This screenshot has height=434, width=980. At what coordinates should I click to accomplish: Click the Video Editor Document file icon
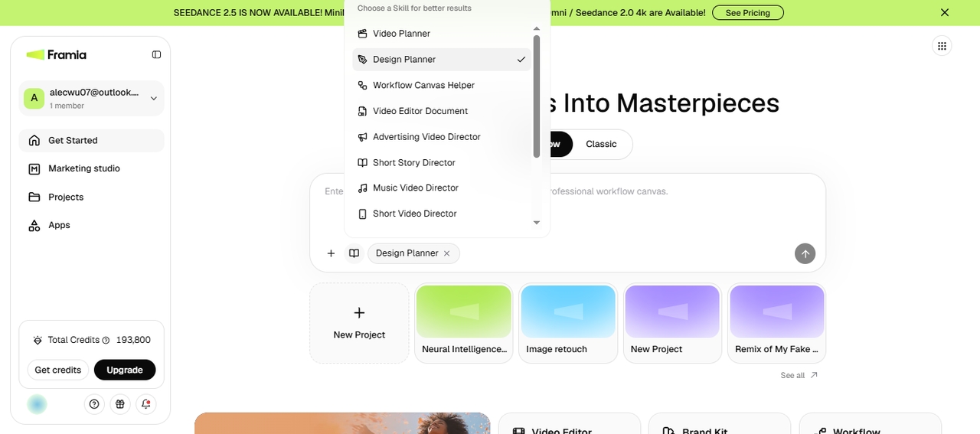[x=363, y=111]
